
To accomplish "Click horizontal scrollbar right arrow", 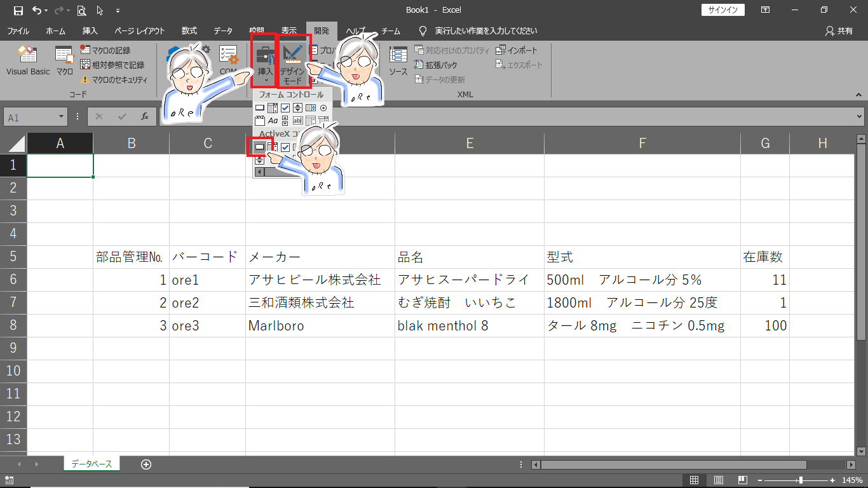I will click(x=851, y=464).
